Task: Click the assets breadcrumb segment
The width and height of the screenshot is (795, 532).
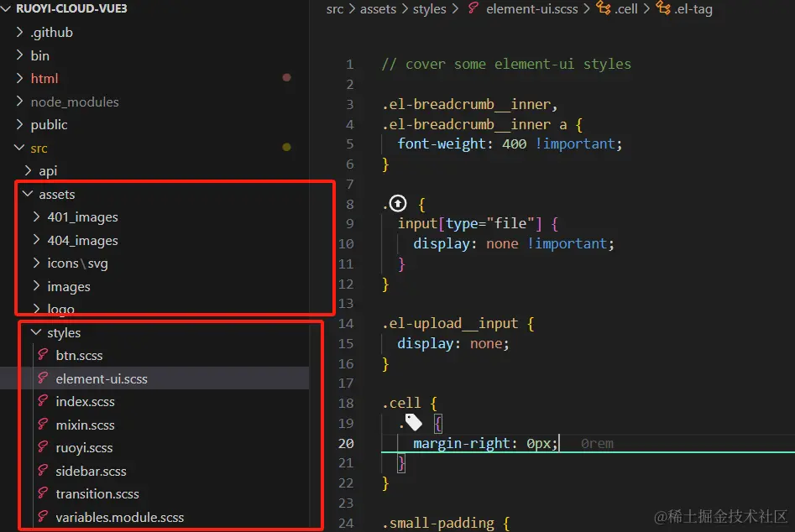Action: pos(379,9)
